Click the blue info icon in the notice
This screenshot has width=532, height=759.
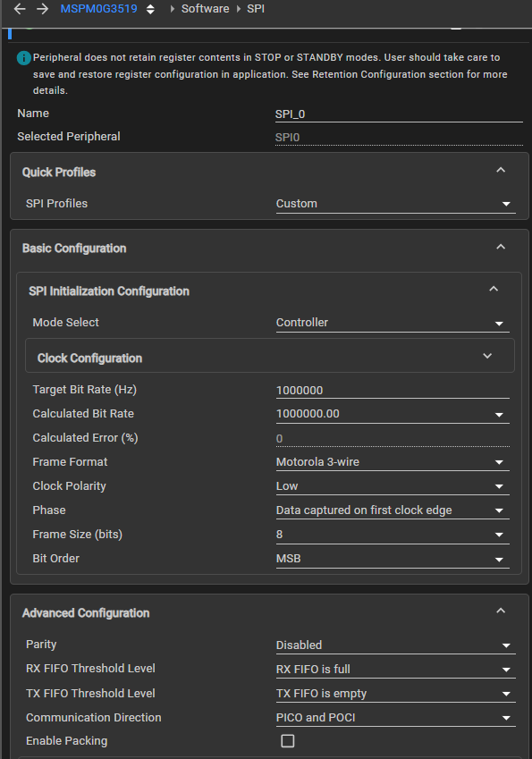[24, 58]
